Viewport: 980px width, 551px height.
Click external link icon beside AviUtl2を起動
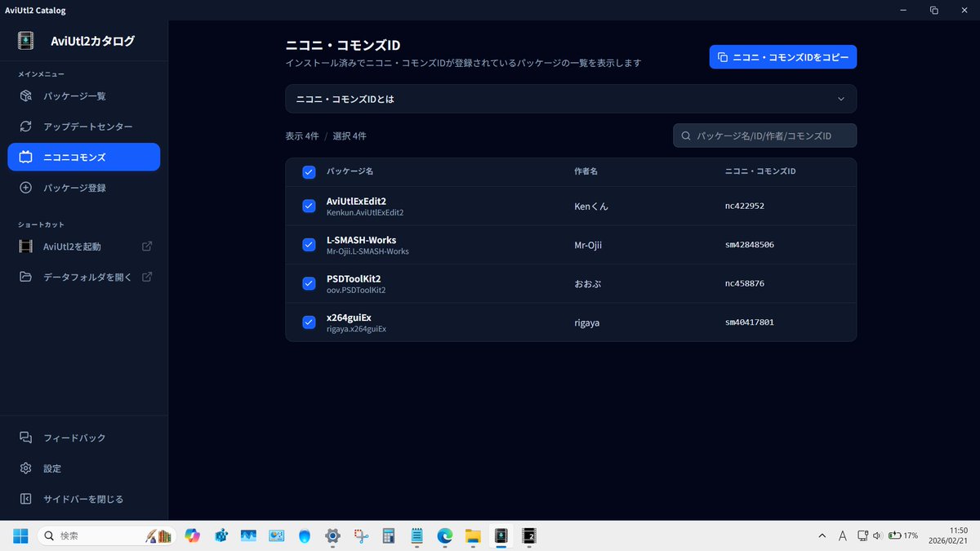click(x=147, y=247)
